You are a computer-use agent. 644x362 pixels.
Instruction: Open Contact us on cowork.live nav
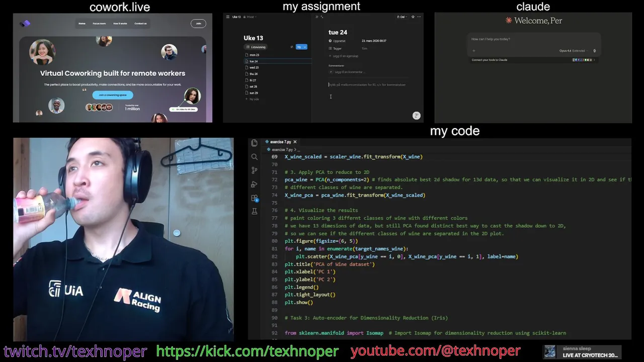140,24
